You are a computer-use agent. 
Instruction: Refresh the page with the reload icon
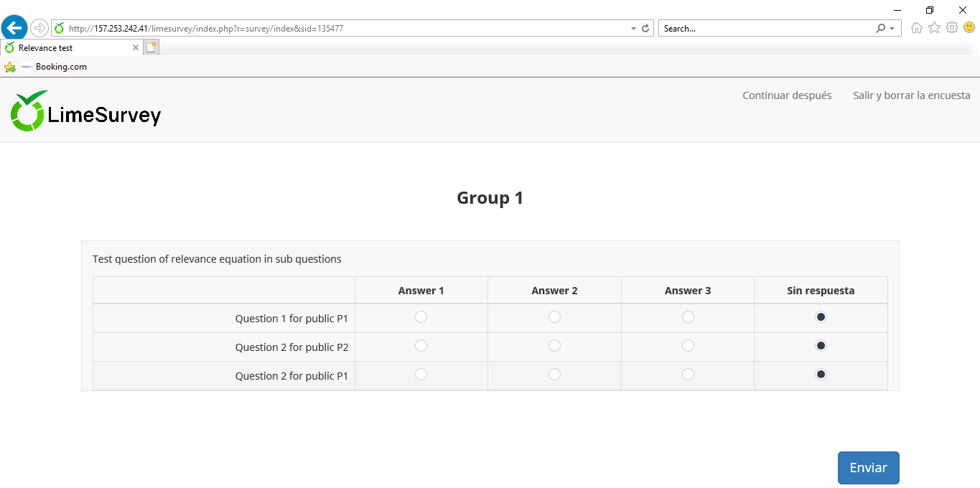click(645, 29)
